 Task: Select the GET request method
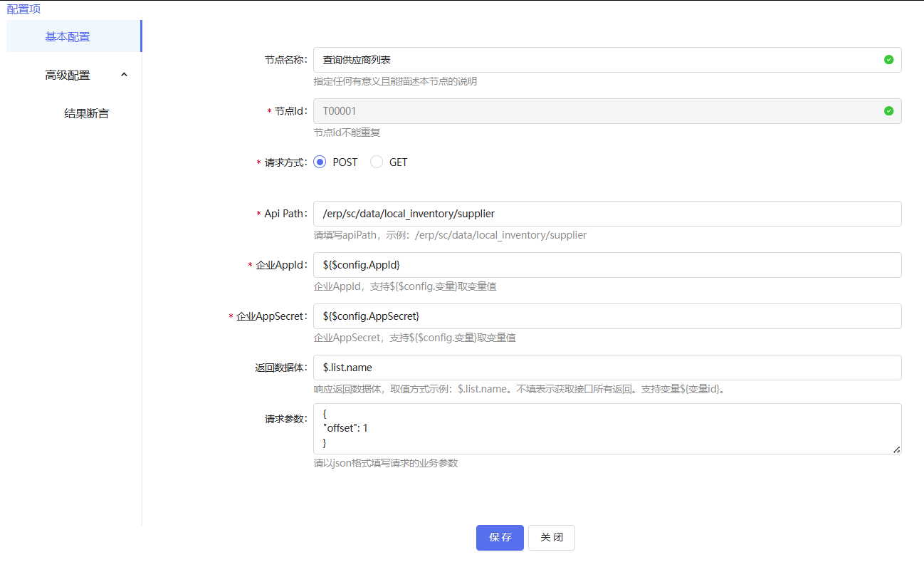click(x=376, y=162)
